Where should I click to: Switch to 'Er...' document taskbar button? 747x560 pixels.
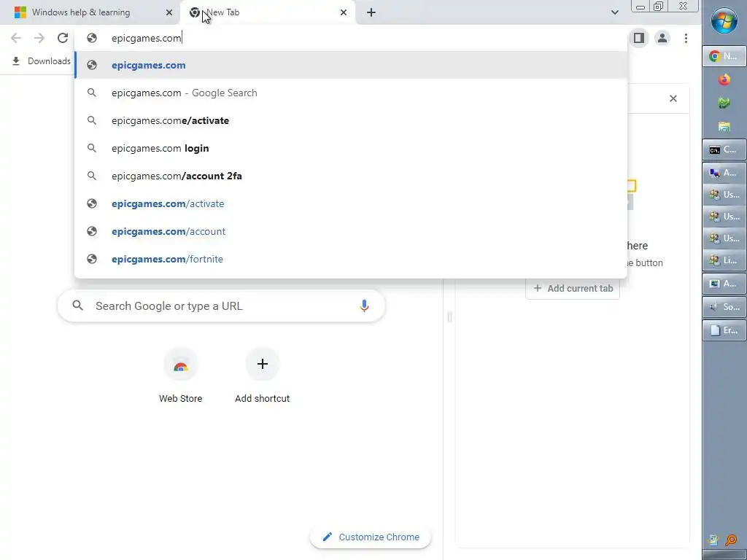pyautogui.click(x=724, y=330)
